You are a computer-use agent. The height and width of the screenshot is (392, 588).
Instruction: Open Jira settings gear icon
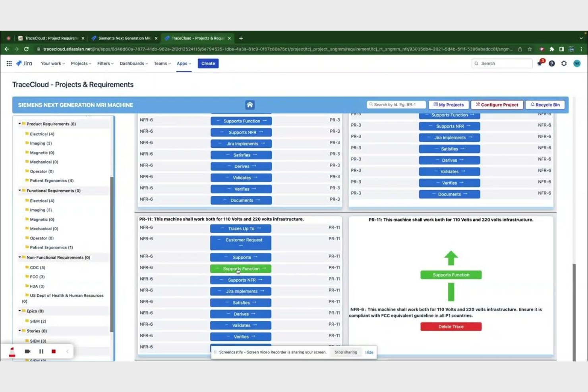click(x=564, y=64)
